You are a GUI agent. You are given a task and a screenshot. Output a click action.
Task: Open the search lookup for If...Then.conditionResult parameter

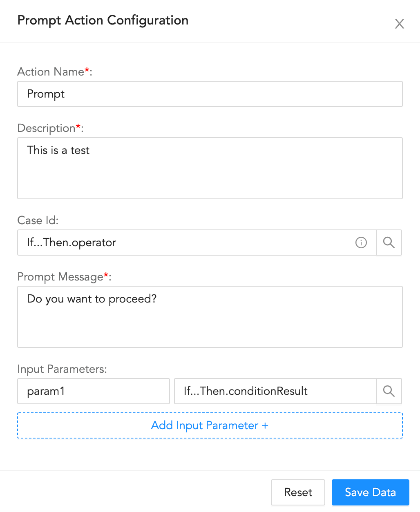pyautogui.click(x=389, y=391)
